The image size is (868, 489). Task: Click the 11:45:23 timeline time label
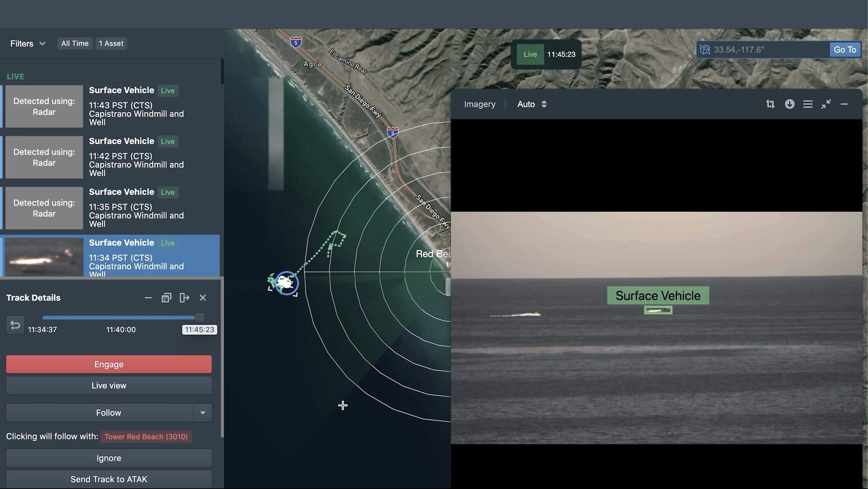pos(199,330)
